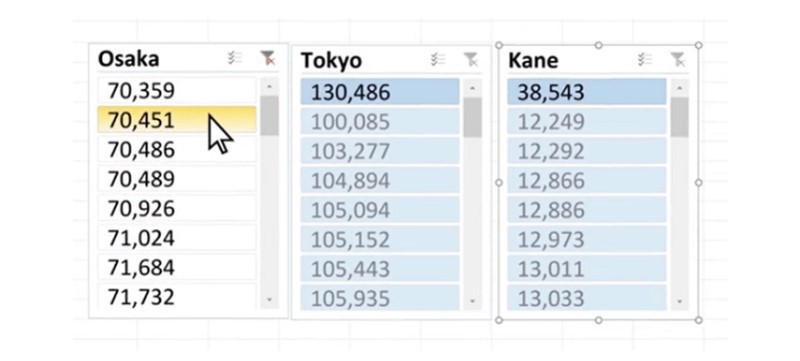Clear filter on Osaka slicer
This screenshot has height=361, width=800.
[267, 59]
